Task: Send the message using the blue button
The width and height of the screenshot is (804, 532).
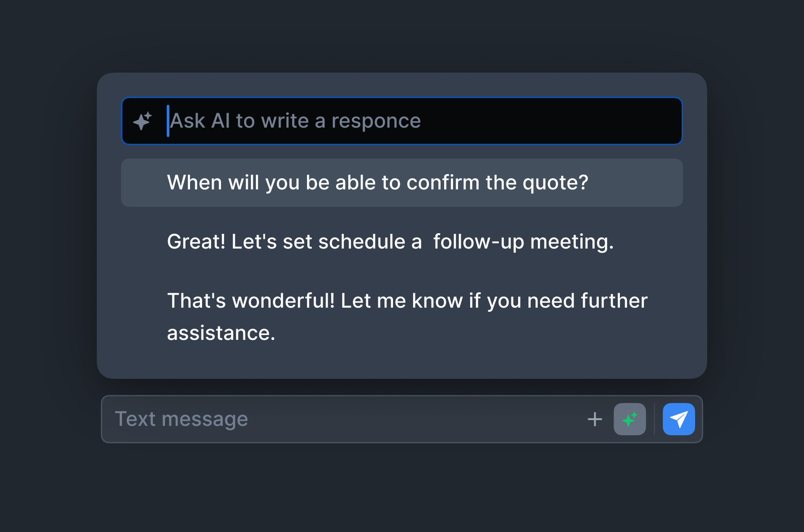Action: 679,419
